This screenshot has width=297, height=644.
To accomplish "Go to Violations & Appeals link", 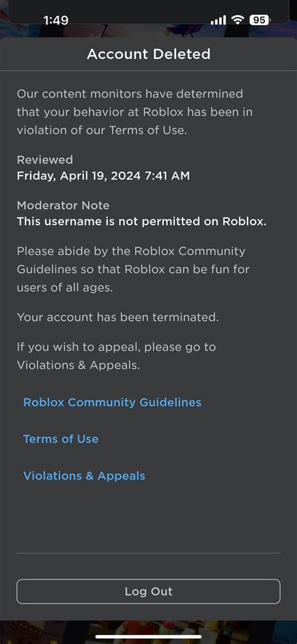I will pos(84,476).
